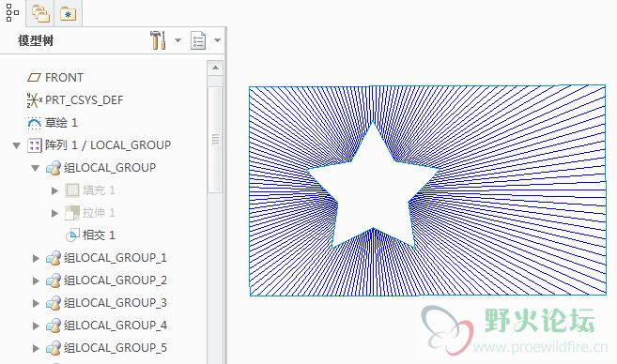
Task: Expand the 拉伸 1 extrude feature
Action: (54, 214)
